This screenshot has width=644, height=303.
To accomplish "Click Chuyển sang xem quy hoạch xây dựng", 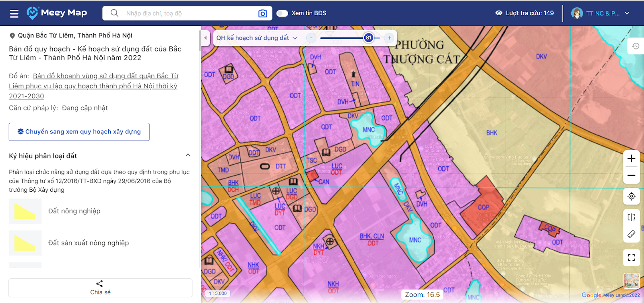I will pyautogui.click(x=79, y=132).
